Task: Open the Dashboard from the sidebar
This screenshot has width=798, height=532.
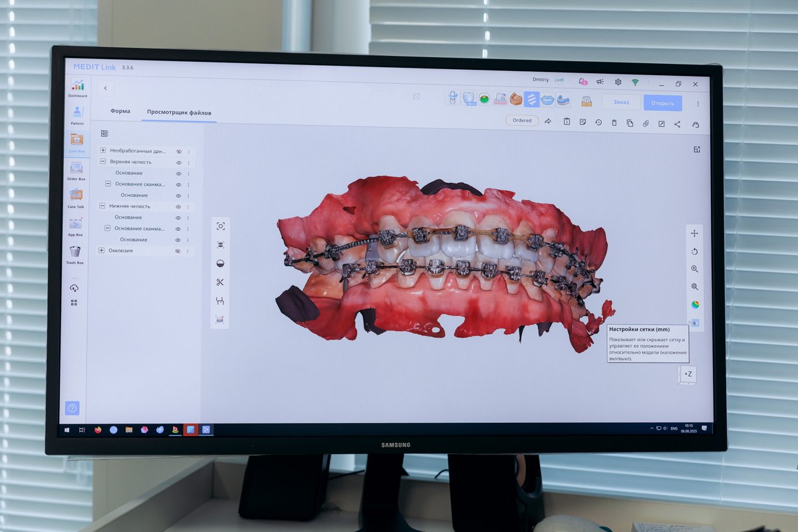Action: (x=78, y=86)
